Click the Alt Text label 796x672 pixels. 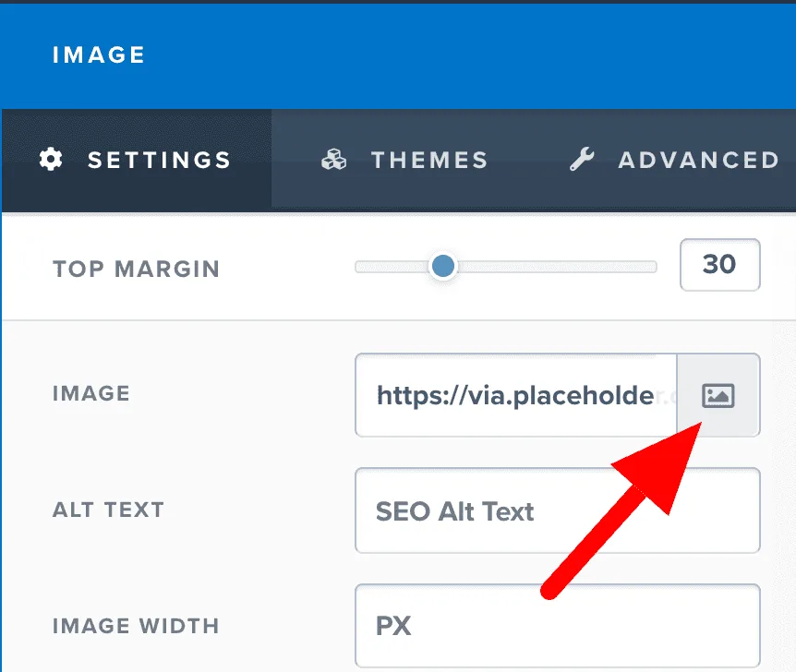point(108,510)
